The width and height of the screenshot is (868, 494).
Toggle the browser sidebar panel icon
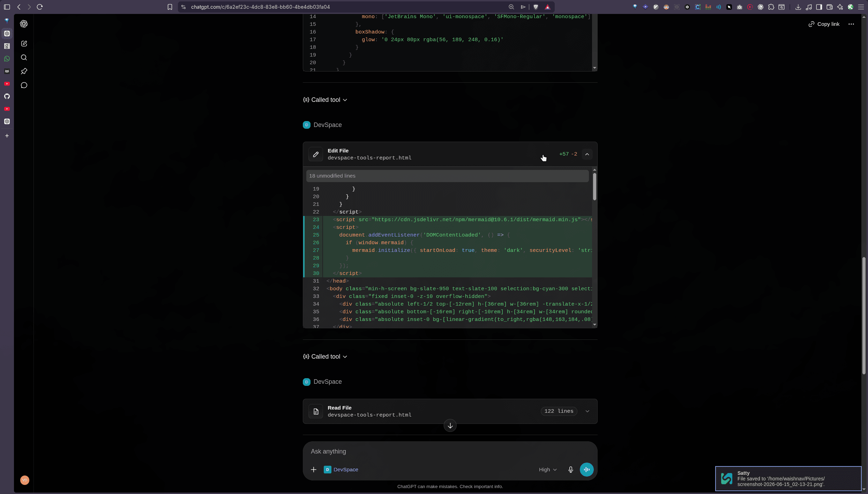tap(7, 7)
